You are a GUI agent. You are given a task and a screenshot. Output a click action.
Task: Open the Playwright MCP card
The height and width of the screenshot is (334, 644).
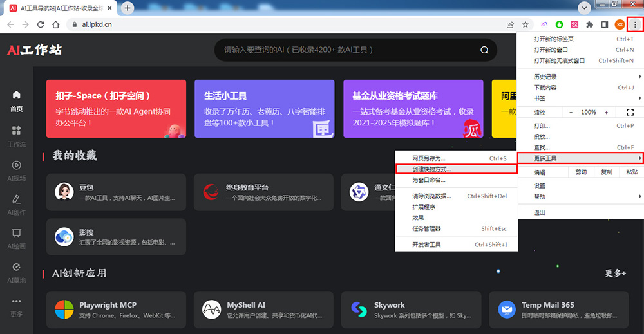tap(116, 310)
